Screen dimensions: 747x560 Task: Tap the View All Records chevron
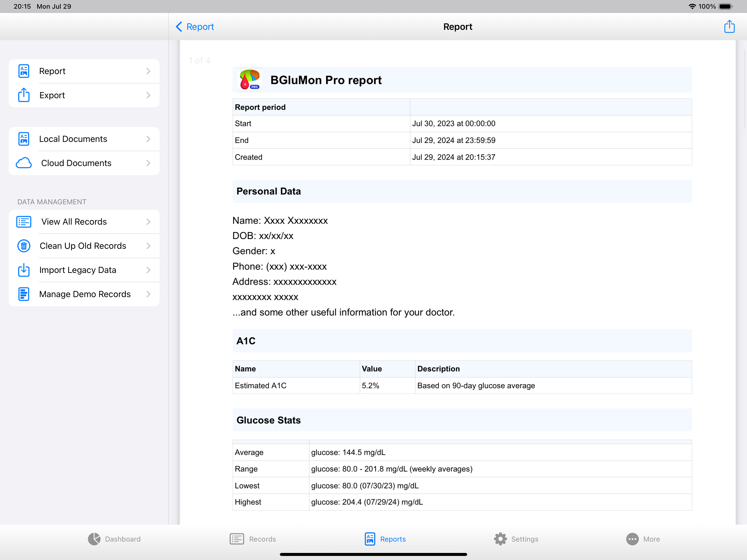(148, 222)
